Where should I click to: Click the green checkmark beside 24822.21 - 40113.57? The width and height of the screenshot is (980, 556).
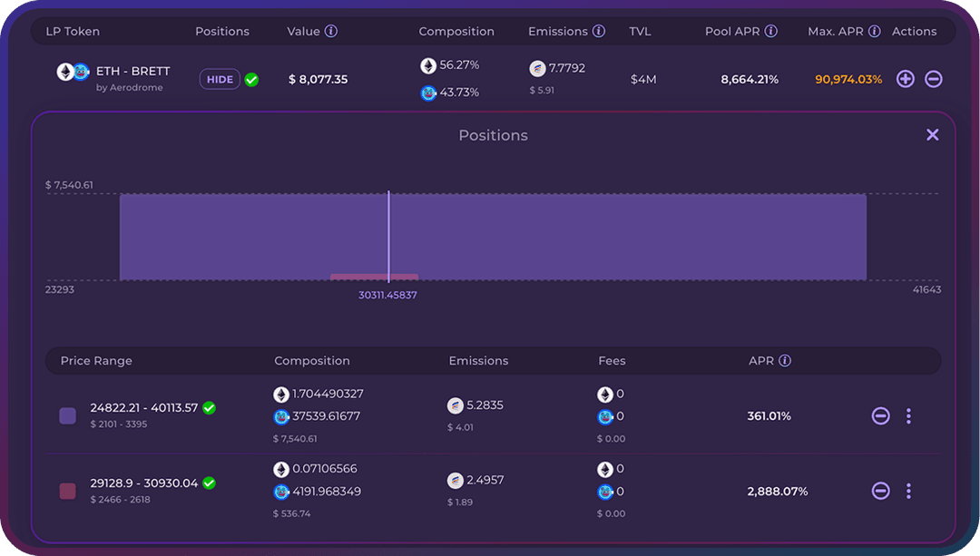[209, 408]
